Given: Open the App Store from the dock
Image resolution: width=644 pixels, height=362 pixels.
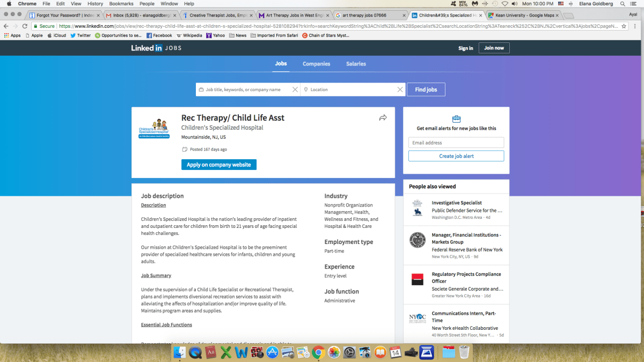Looking at the screenshot, I should point(272,352).
